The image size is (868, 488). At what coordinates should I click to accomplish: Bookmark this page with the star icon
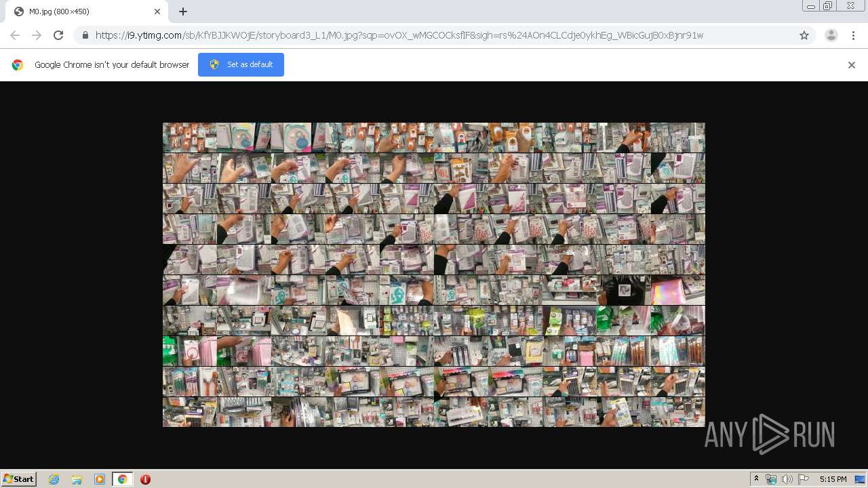pos(804,35)
